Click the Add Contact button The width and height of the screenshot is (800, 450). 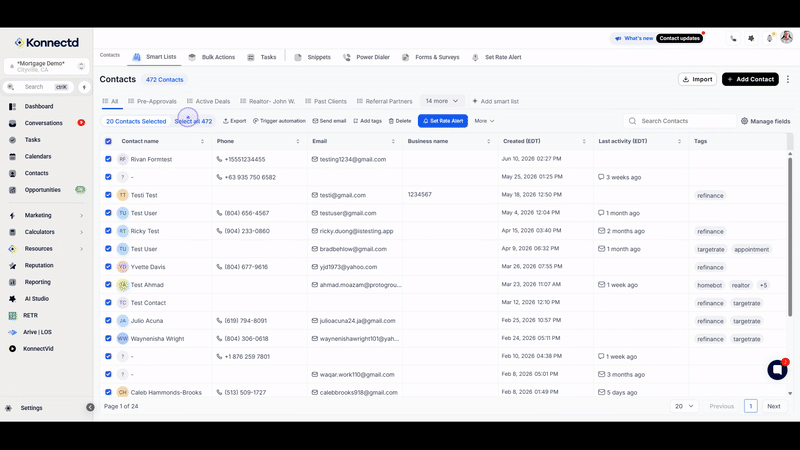tap(750, 79)
